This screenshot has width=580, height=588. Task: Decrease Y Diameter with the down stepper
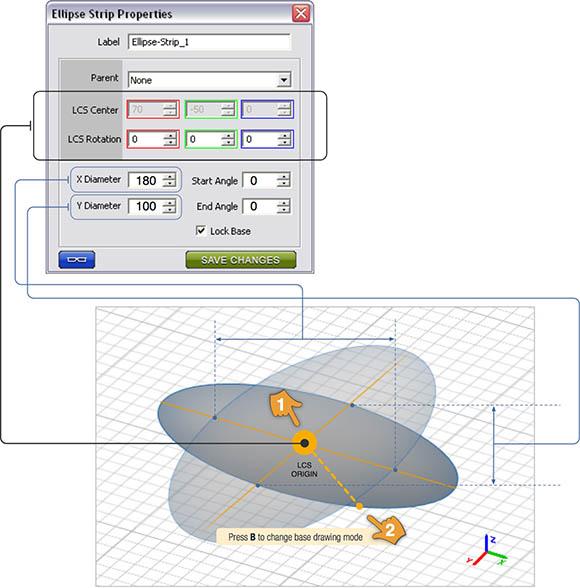click(x=169, y=210)
